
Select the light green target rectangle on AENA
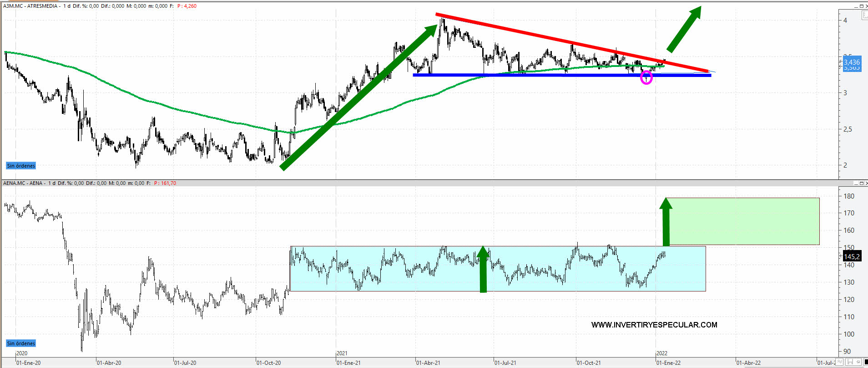point(742,221)
